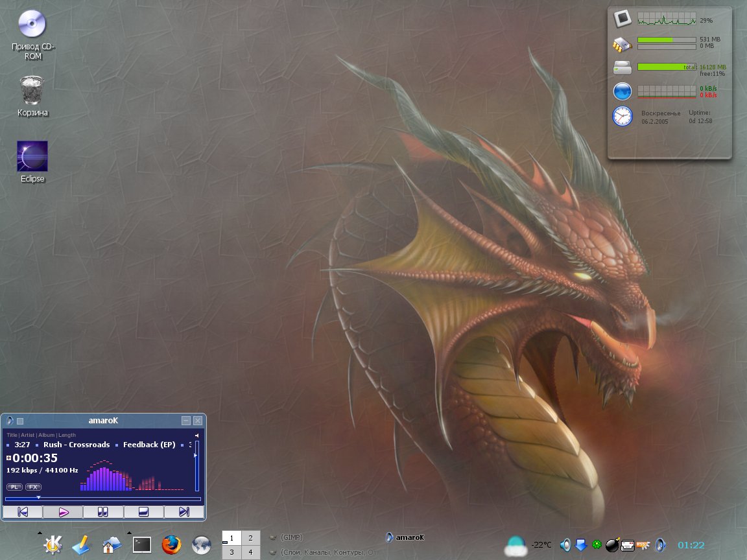Click the '192 kbps / 44100 Hz' text
This screenshot has height=560, width=747.
coord(42,471)
